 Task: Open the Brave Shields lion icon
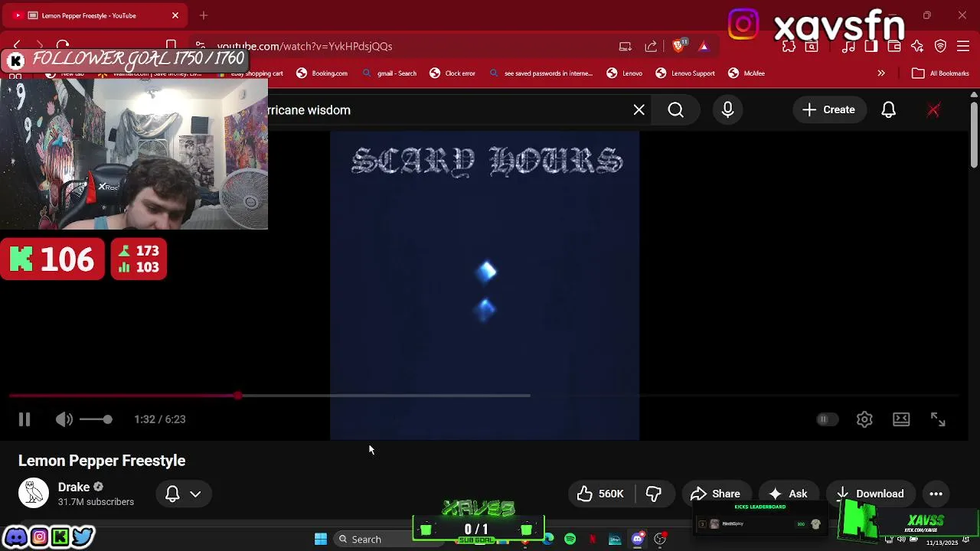point(678,46)
